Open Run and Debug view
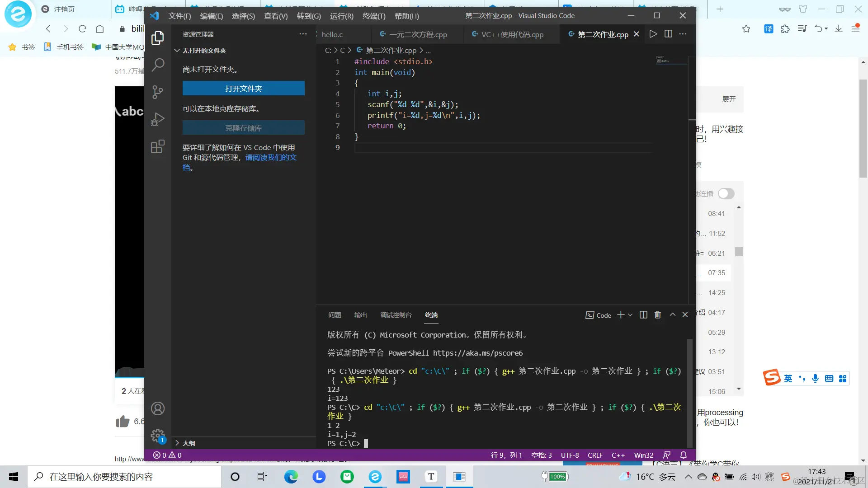Screen dimensions: 868x488 (x=157, y=119)
